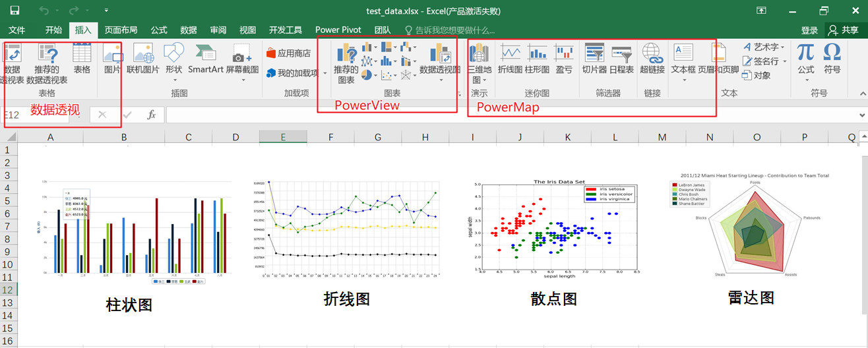Open the WordArt (艺术字) dropdown

pos(764,47)
